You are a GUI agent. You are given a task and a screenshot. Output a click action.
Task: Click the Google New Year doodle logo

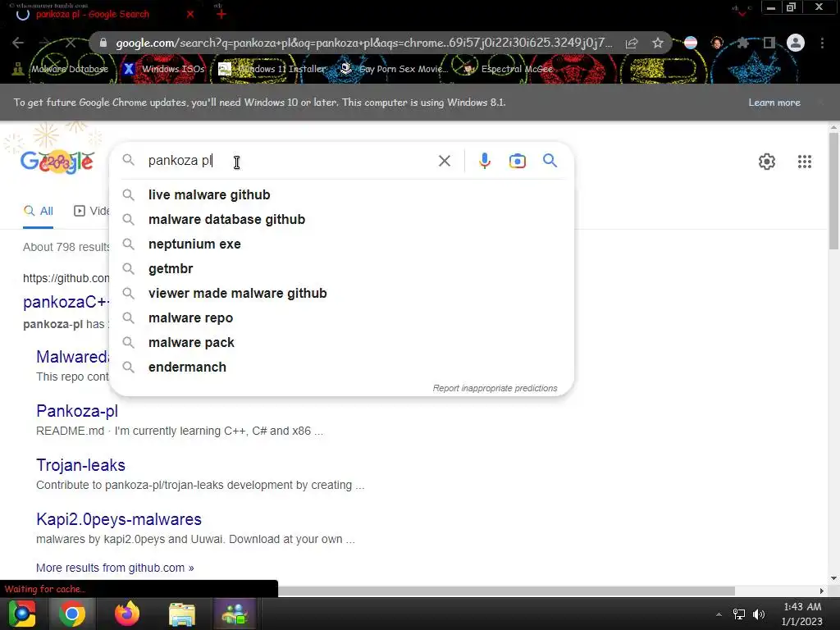click(57, 162)
